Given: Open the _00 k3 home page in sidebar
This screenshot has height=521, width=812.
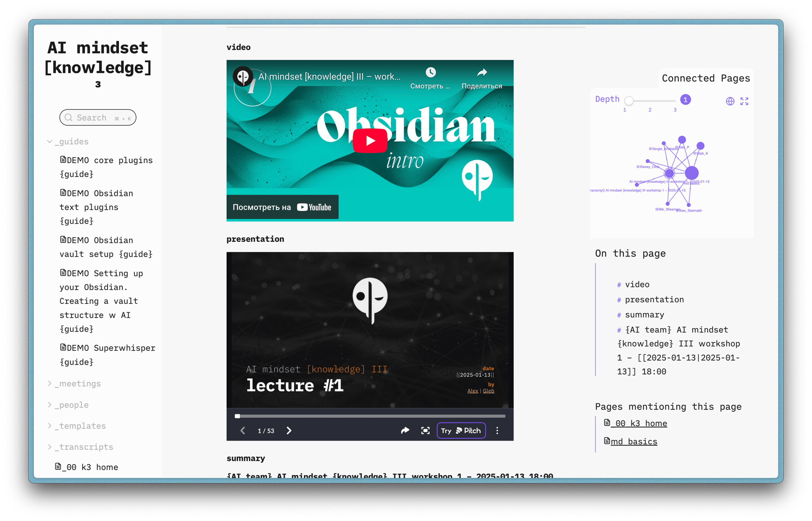Looking at the screenshot, I should click(87, 467).
